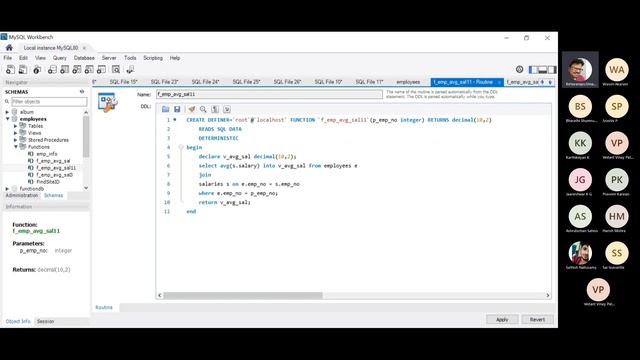This screenshot has height=360, width=640.
Task: Click the routine editor icon beside Name field
Action: click(x=108, y=102)
